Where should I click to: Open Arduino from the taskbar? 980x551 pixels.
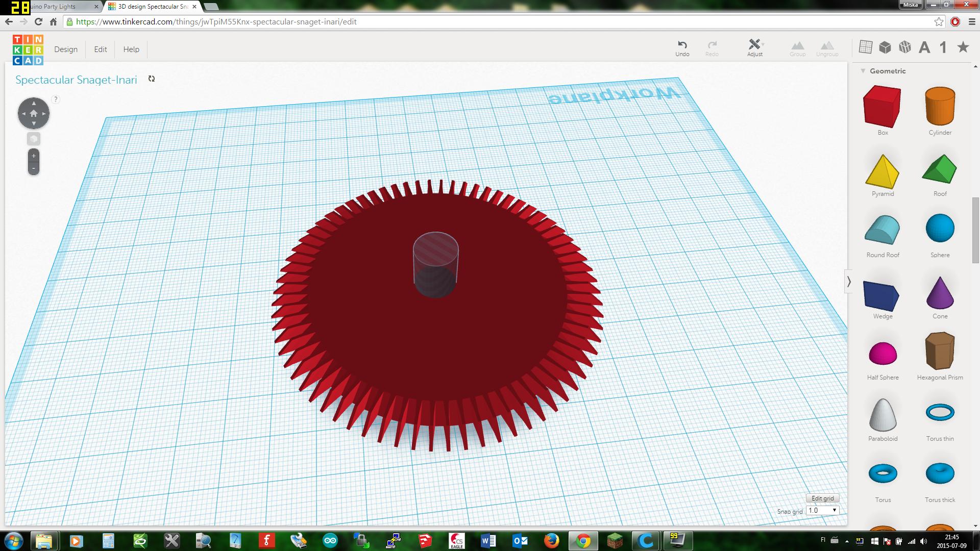click(330, 541)
